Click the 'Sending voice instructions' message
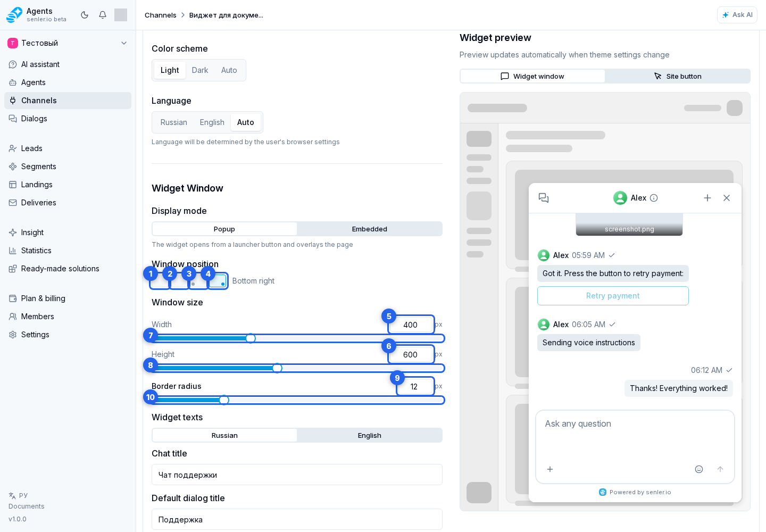This screenshot has height=532, width=766. tap(589, 343)
